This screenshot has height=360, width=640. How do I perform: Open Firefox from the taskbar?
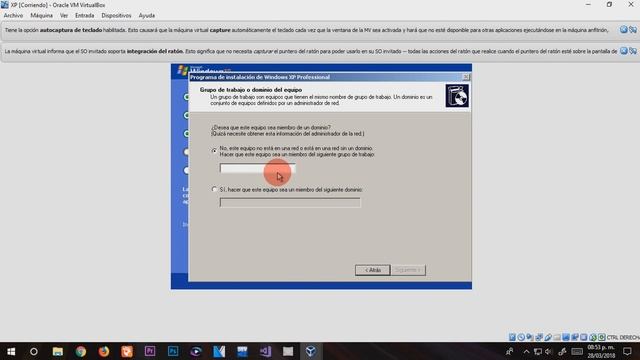click(x=104, y=351)
